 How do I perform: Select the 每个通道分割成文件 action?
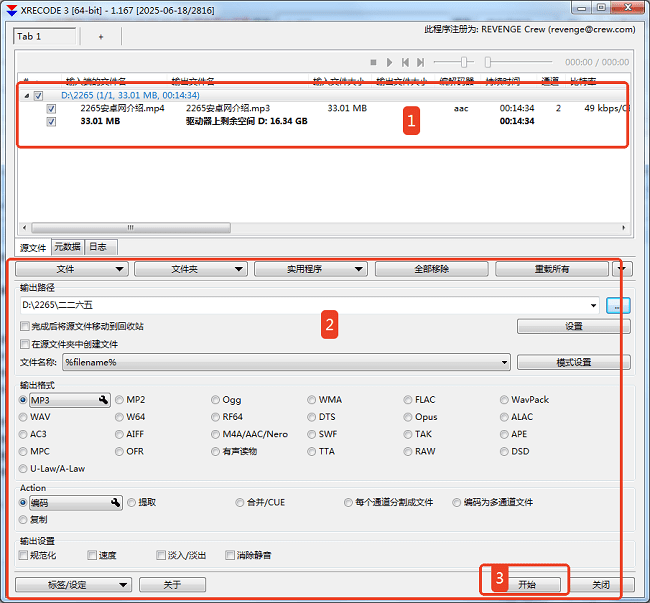tap(348, 502)
